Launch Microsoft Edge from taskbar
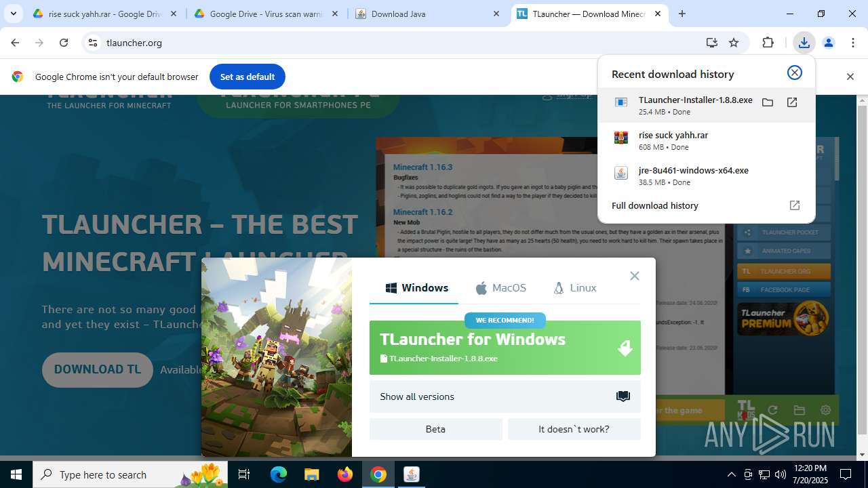Image resolution: width=868 pixels, height=488 pixels. pyautogui.click(x=279, y=474)
